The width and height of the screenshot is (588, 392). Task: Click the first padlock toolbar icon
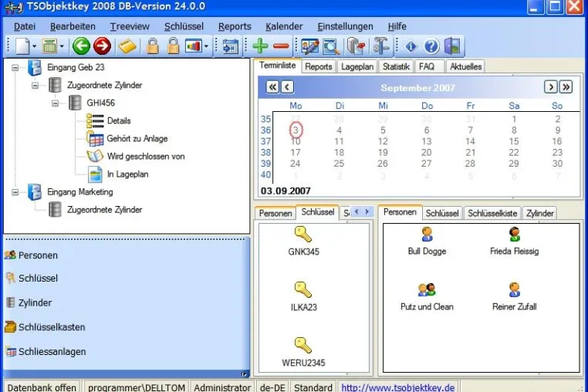(152, 46)
